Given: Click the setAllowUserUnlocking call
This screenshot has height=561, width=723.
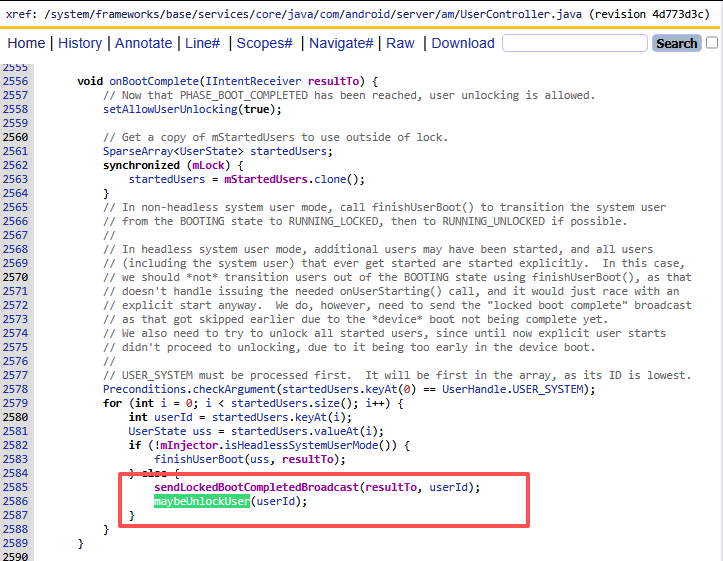Looking at the screenshot, I should (170, 110).
